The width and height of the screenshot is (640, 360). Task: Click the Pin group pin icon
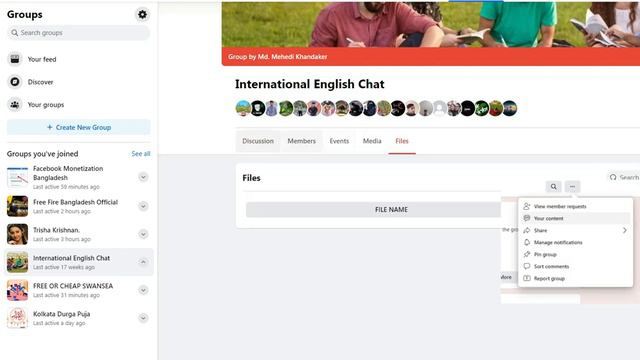click(527, 254)
